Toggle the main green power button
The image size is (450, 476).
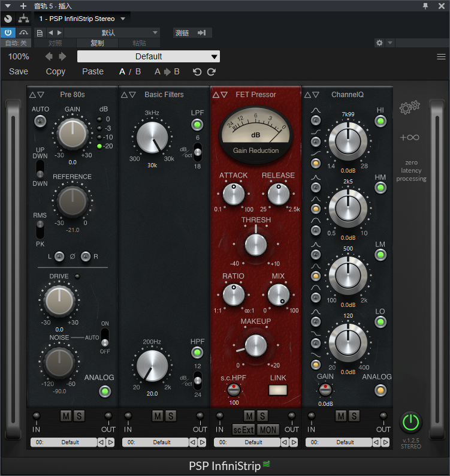(x=410, y=422)
